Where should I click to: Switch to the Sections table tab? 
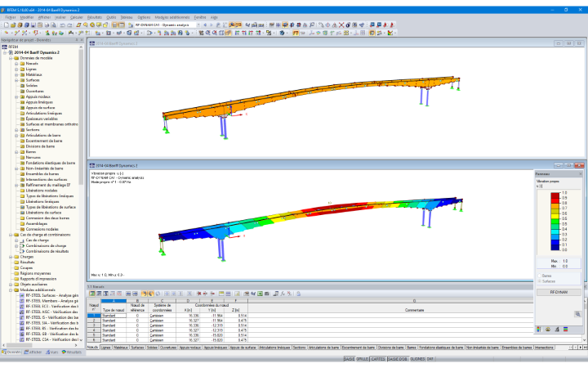click(299, 348)
